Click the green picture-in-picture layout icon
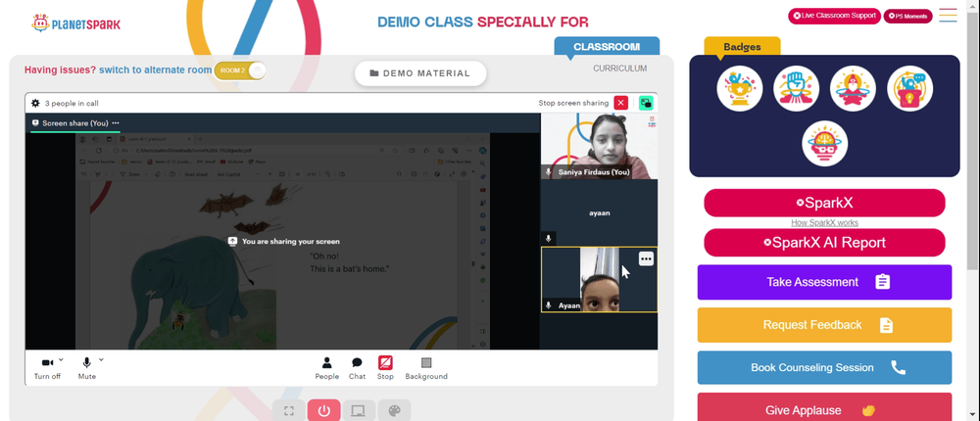Image resolution: width=980 pixels, height=421 pixels. click(x=646, y=103)
